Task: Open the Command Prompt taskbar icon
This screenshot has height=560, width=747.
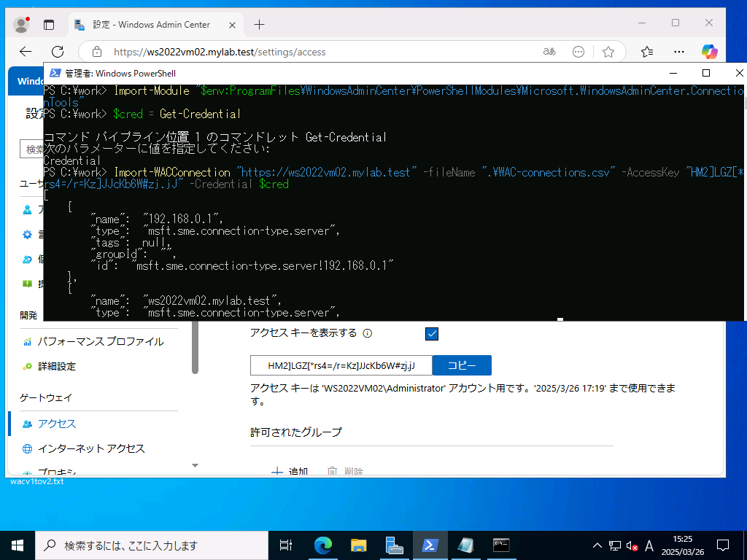Action: (501, 545)
